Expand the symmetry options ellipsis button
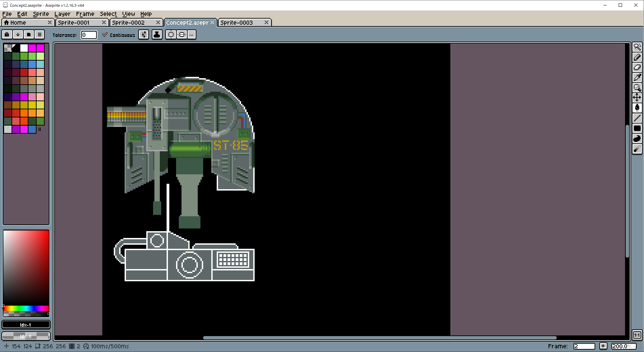This screenshot has width=644, height=352. pos(192,35)
